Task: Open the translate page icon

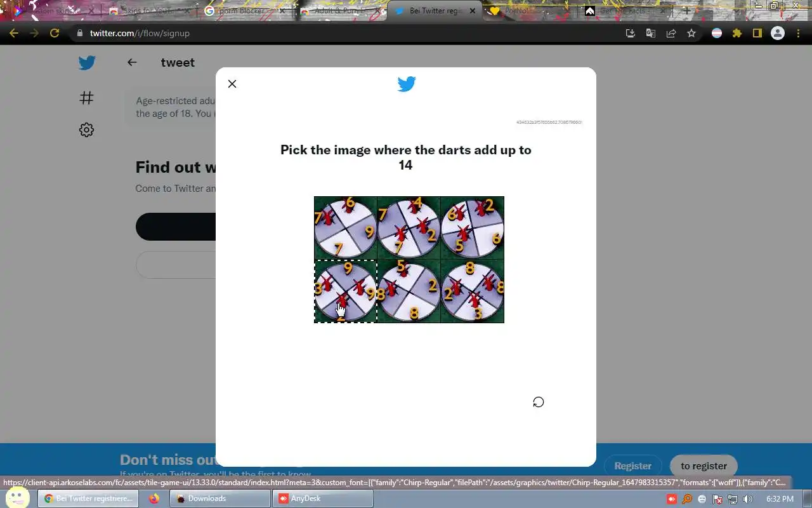Action: click(x=650, y=33)
